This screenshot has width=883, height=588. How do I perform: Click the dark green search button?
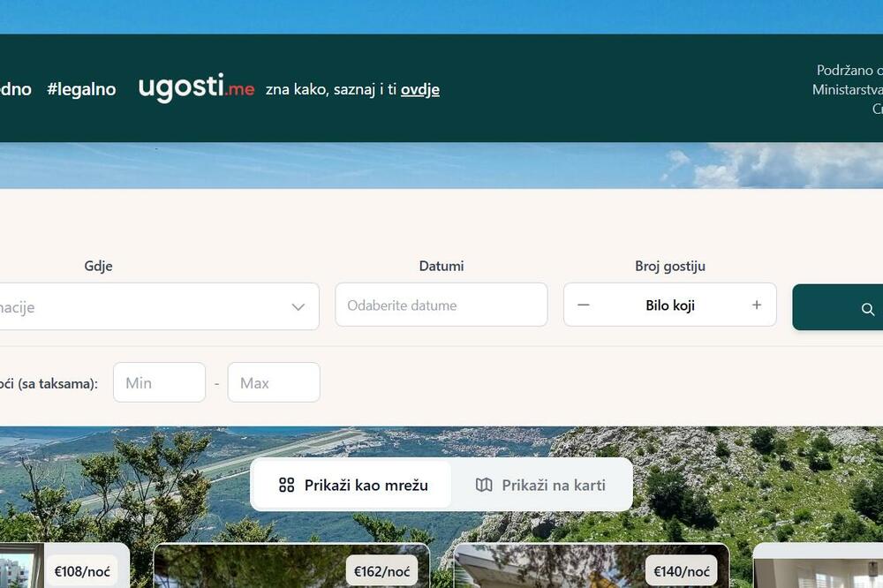[838, 307]
